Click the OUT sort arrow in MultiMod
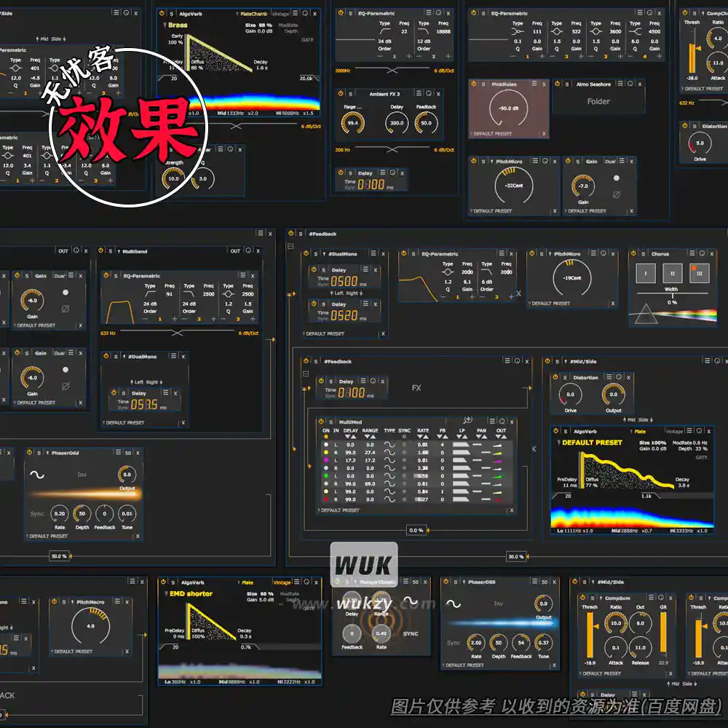The height and width of the screenshot is (728, 728). (x=501, y=436)
